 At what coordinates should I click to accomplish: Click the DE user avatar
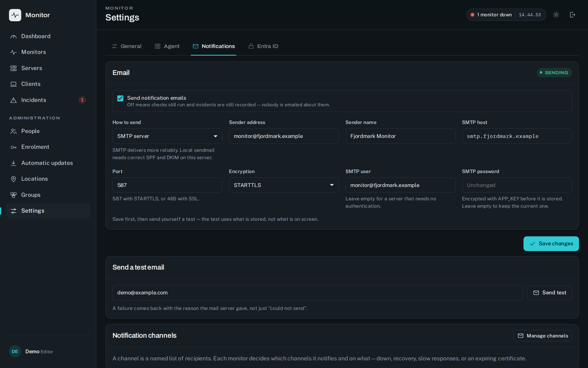pyautogui.click(x=15, y=351)
